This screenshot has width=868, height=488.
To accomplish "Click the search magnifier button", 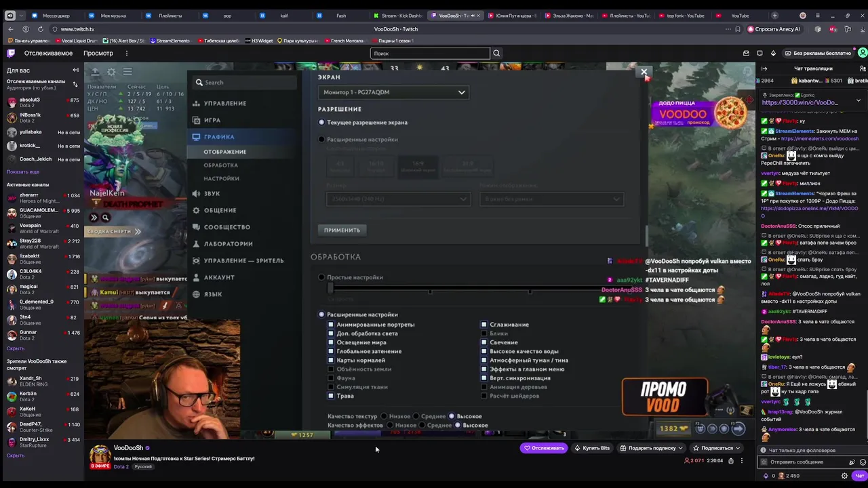I will [496, 53].
